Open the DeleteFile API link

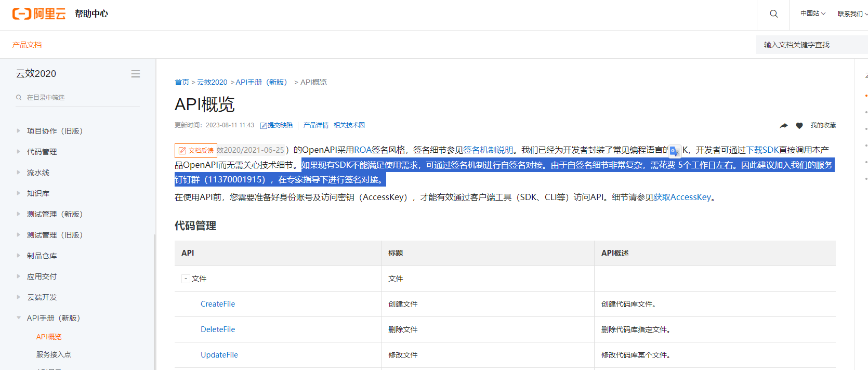tap(218, 329)
